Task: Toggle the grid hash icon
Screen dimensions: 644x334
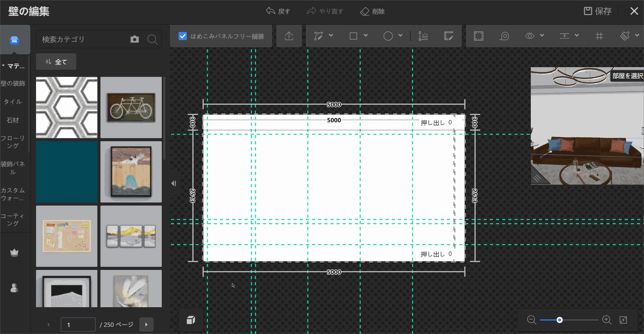Action: point(599,36)
